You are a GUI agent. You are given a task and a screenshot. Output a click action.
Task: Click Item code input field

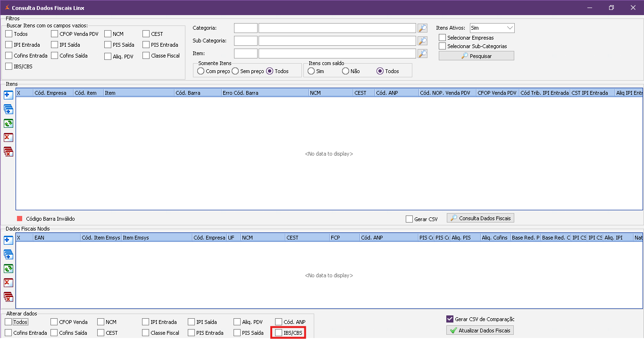(245, 53)
